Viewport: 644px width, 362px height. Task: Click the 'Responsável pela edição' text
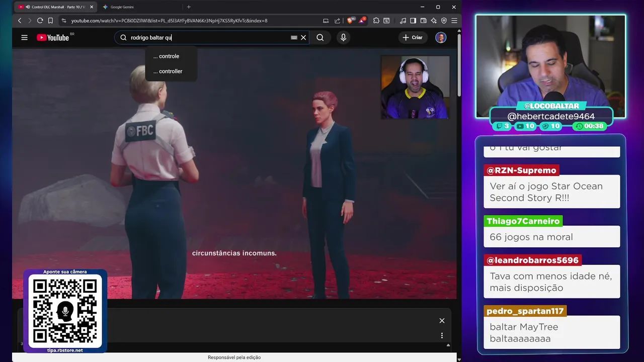point(234,357)
